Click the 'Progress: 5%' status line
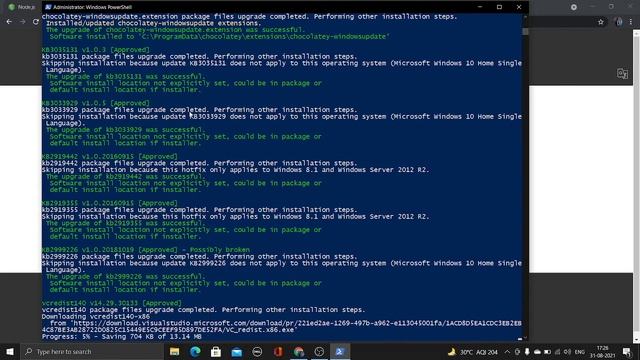 [x=122, y=337]
